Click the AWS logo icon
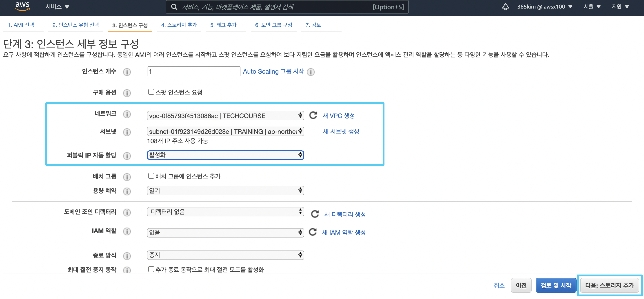 [22, 7]
